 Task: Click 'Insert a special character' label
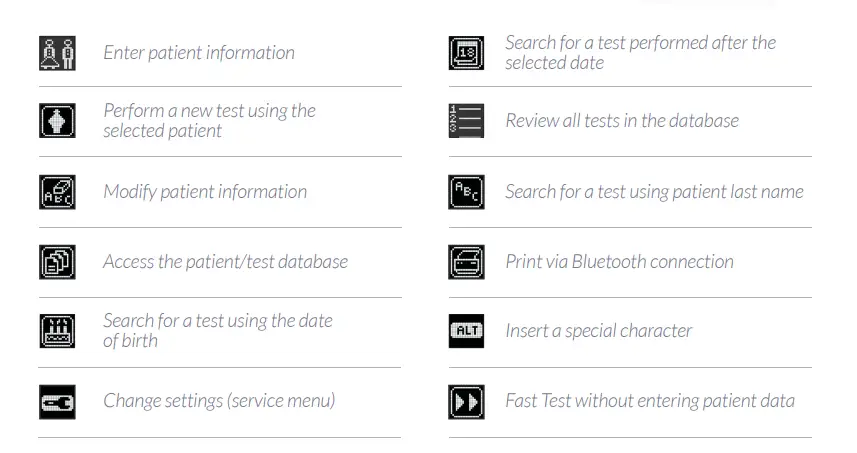[598, 330]
